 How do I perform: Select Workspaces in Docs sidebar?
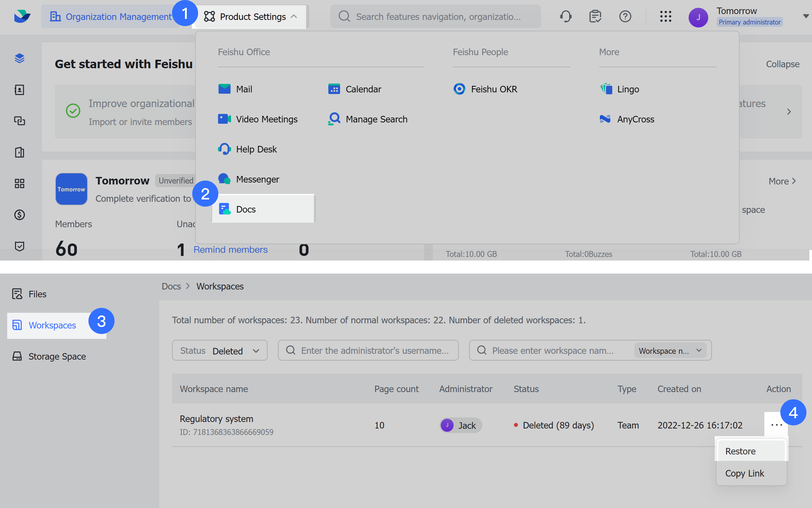pos(56,325)
